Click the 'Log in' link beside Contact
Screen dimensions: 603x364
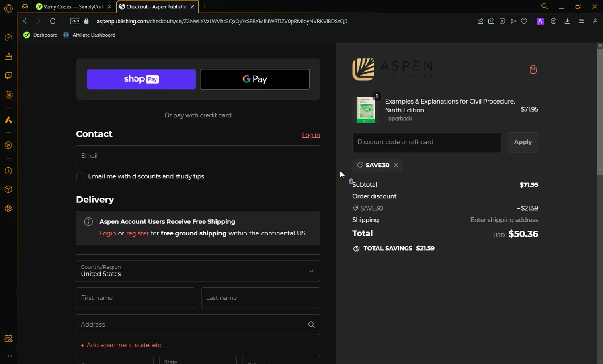tap(311, 135)
